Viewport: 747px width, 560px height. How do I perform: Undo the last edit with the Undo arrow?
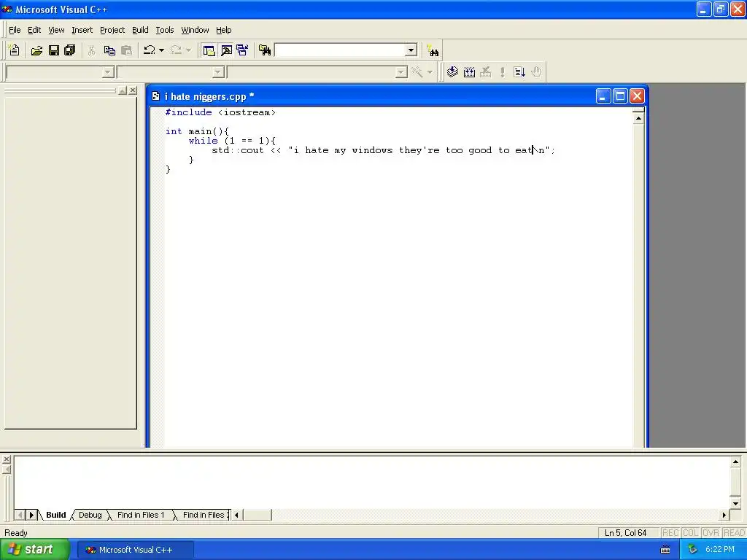click(150, 50)
